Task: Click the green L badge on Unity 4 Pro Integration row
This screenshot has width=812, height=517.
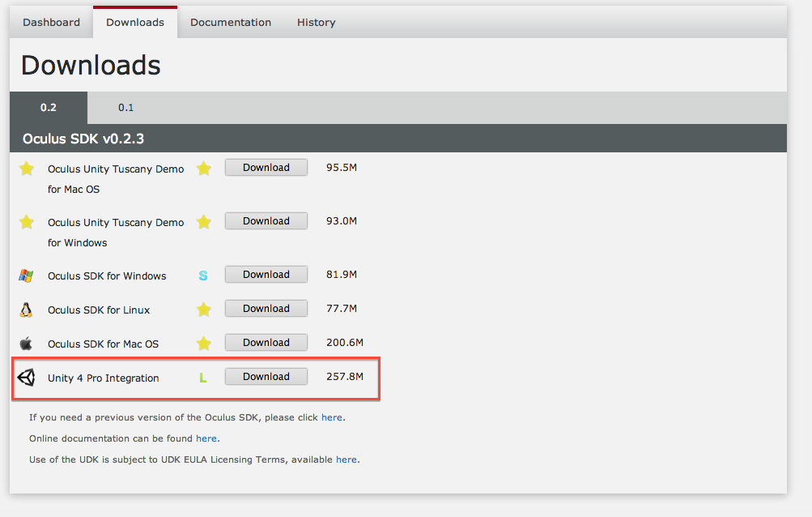Action: coord(203,378)
